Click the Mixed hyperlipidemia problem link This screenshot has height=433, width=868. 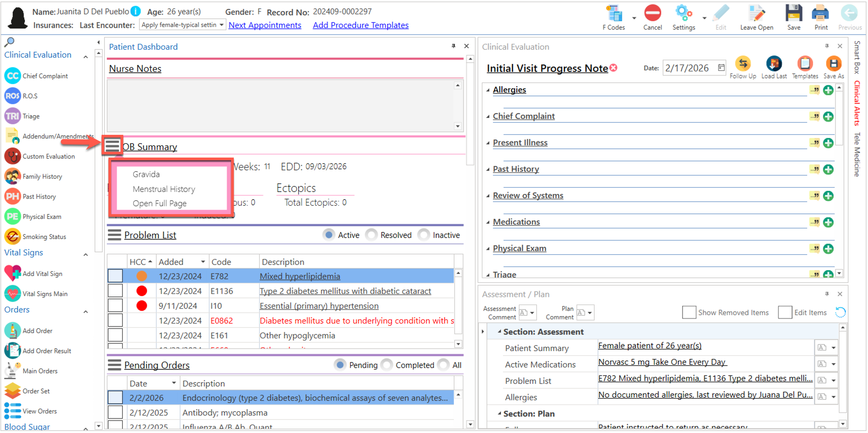point(300,276)
